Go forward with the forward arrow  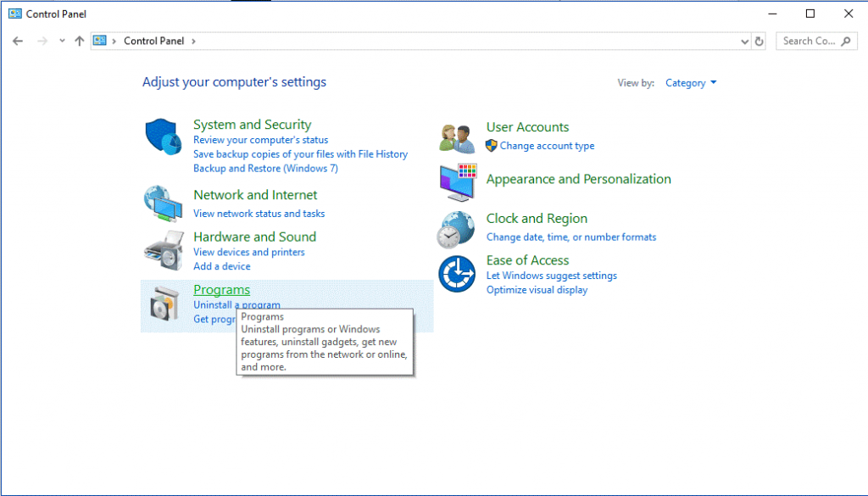42,41
